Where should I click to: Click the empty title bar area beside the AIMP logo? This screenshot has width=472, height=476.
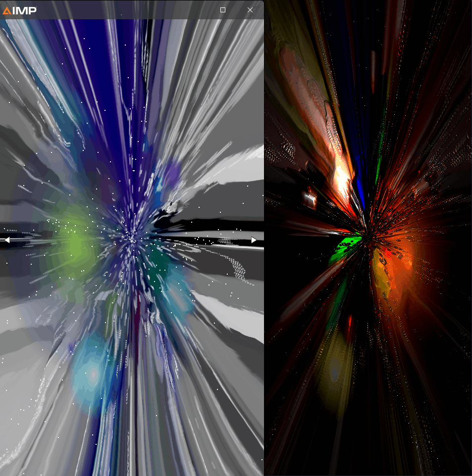[128, 10]
